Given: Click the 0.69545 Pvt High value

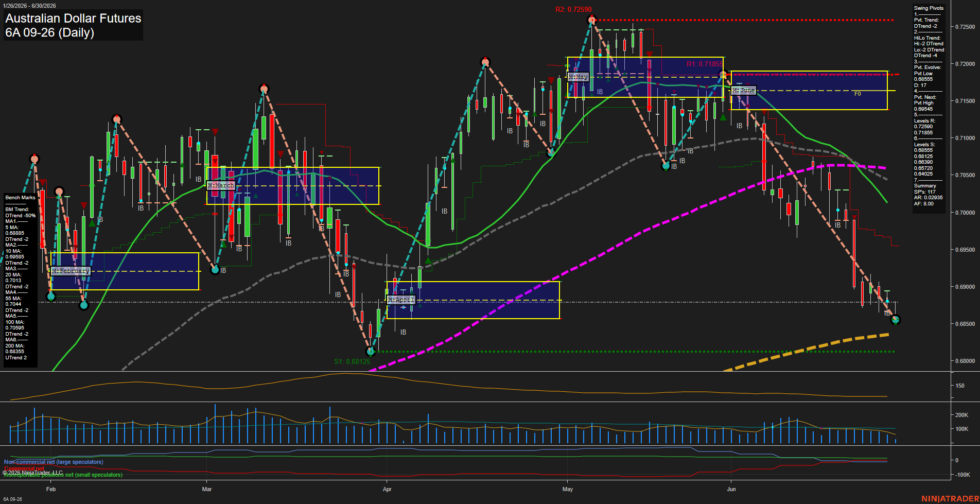Looking at the screenshot, I should 923,109.
